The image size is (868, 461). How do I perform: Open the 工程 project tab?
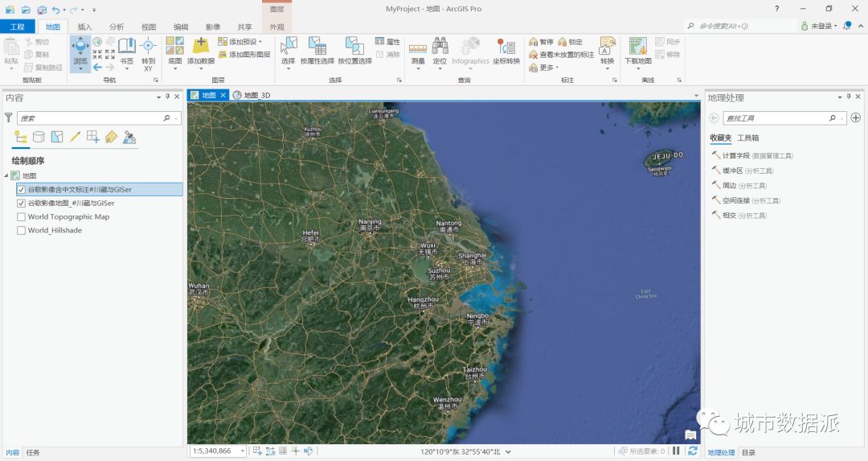(17, 27)
